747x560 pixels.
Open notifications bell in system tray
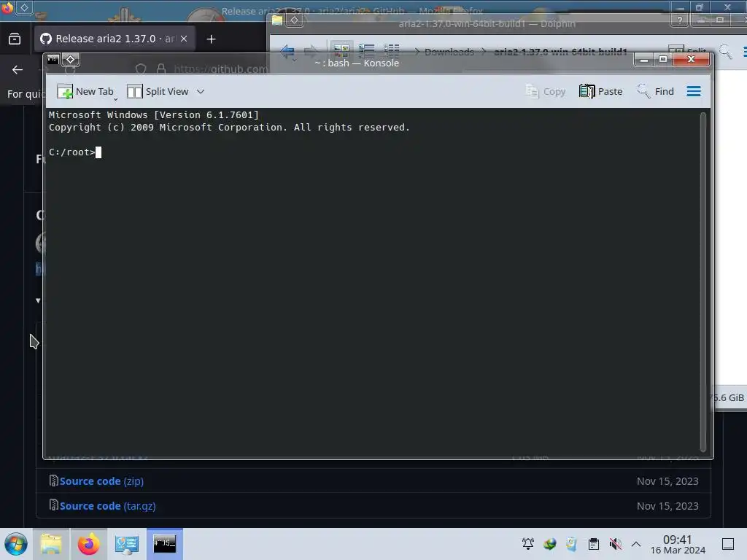(528, 544)
